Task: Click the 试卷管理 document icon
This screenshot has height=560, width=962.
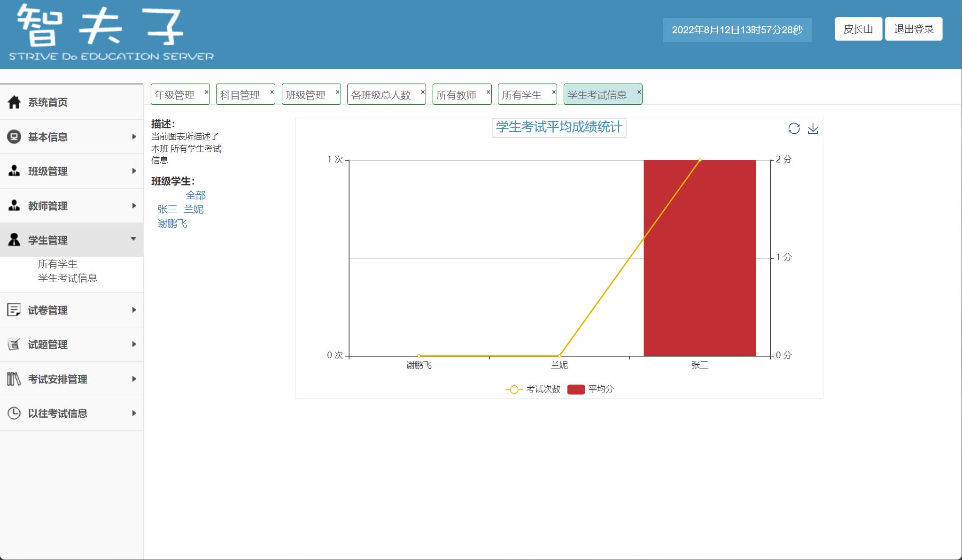Action: click(x=14, y=310)
